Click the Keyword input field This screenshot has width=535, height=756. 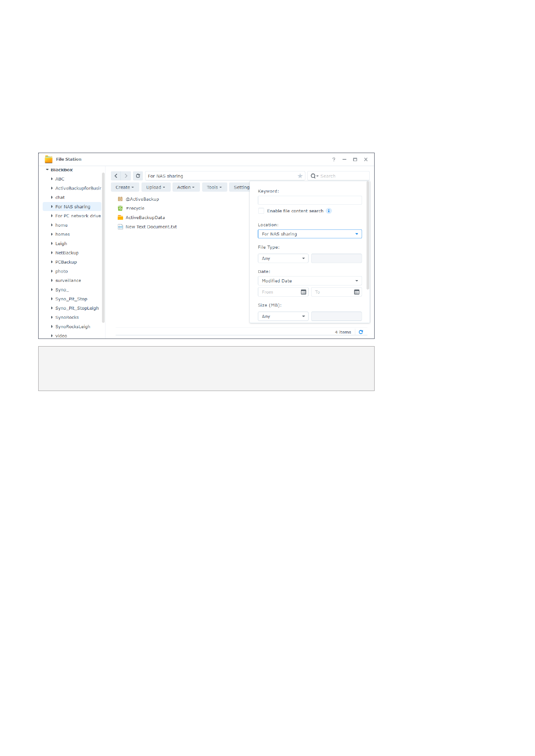point(310,200)
